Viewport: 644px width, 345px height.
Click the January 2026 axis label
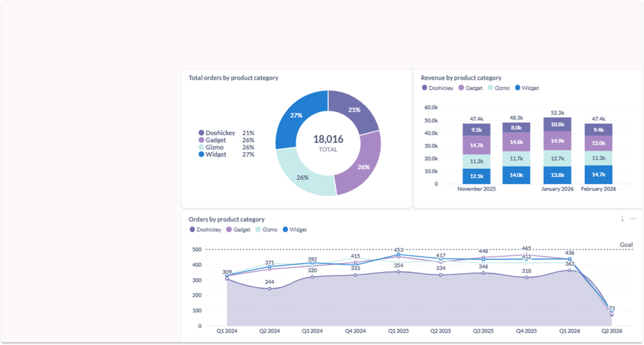coord(557,189)
